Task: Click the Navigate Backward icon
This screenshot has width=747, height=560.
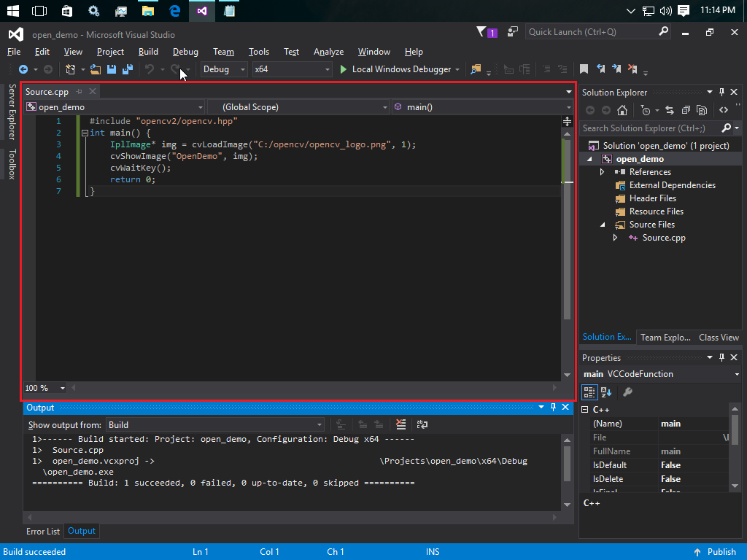Action: (x=25, y=69)
